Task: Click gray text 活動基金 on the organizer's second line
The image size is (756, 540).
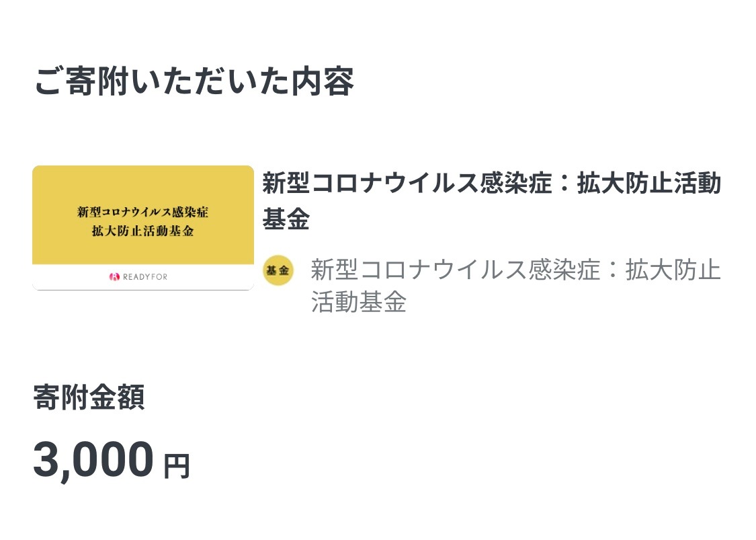Action: (359, 302)
